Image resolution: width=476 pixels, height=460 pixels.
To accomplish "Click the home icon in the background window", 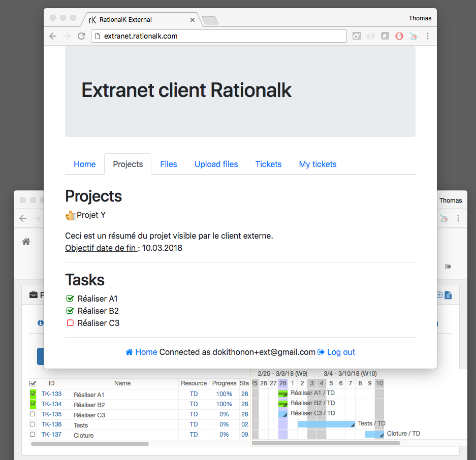I will (26, 242).
